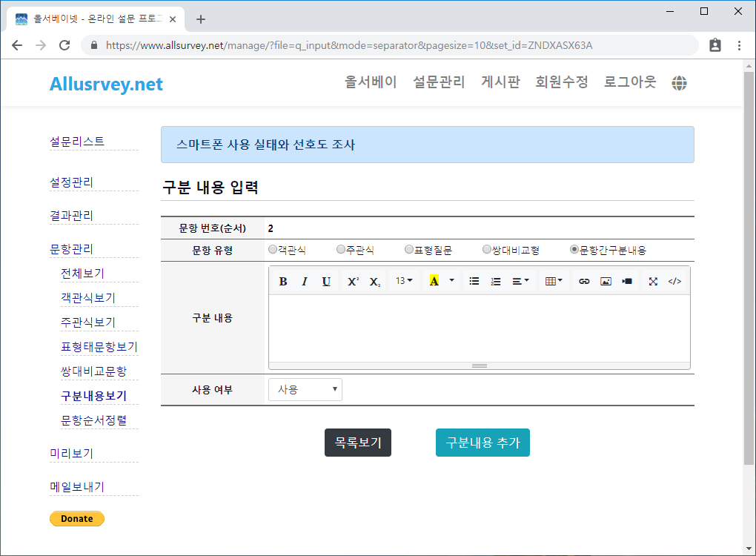The width and height of the screenshot is (756, 556).
Task: Switch editor to full screen mode
Action: (653, 282)
